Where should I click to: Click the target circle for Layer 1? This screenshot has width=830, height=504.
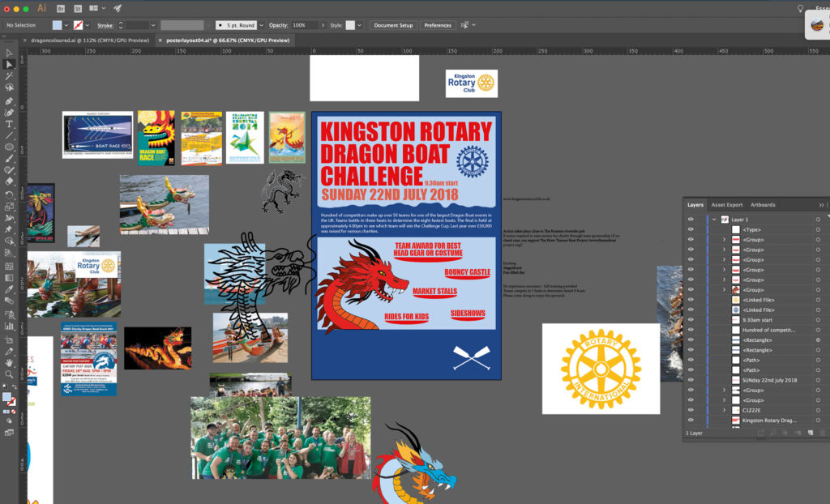click(819, 220)
